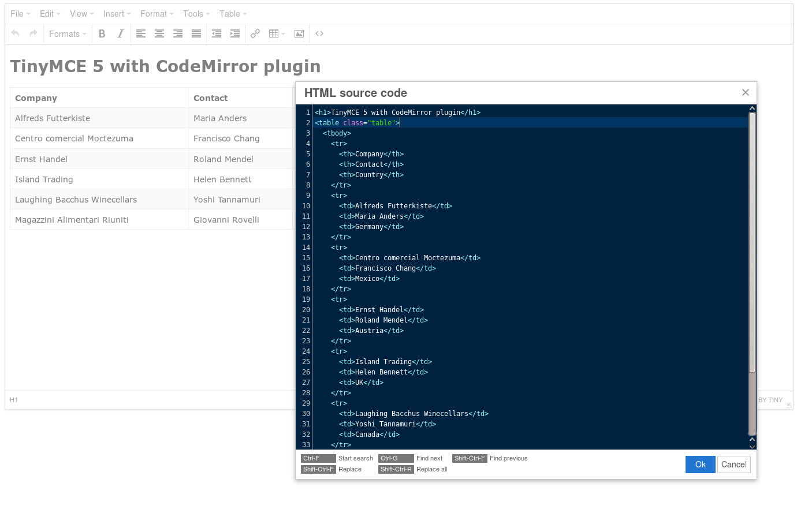Click the Shift-Ctrl-F Find previous hint
Screen dimensions: 797x532
(490, 459)
